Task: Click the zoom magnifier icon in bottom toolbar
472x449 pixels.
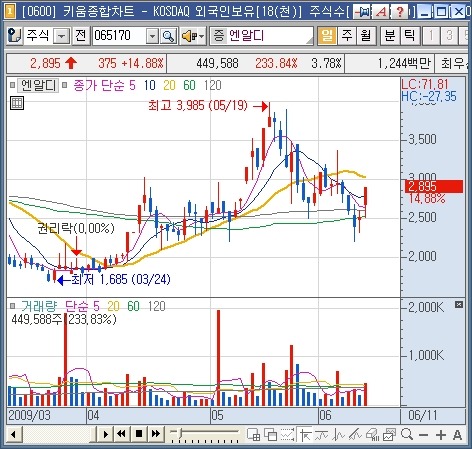Action: [407, 434]
